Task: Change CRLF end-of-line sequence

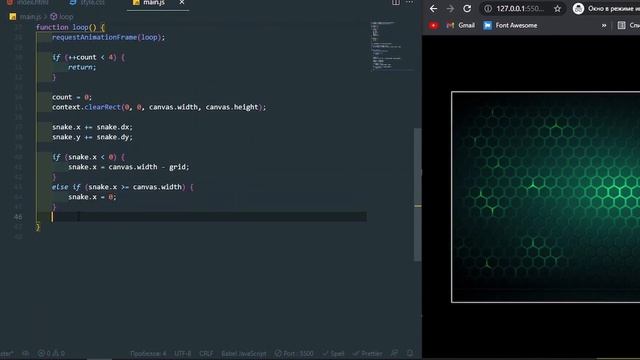Action: 206,353
